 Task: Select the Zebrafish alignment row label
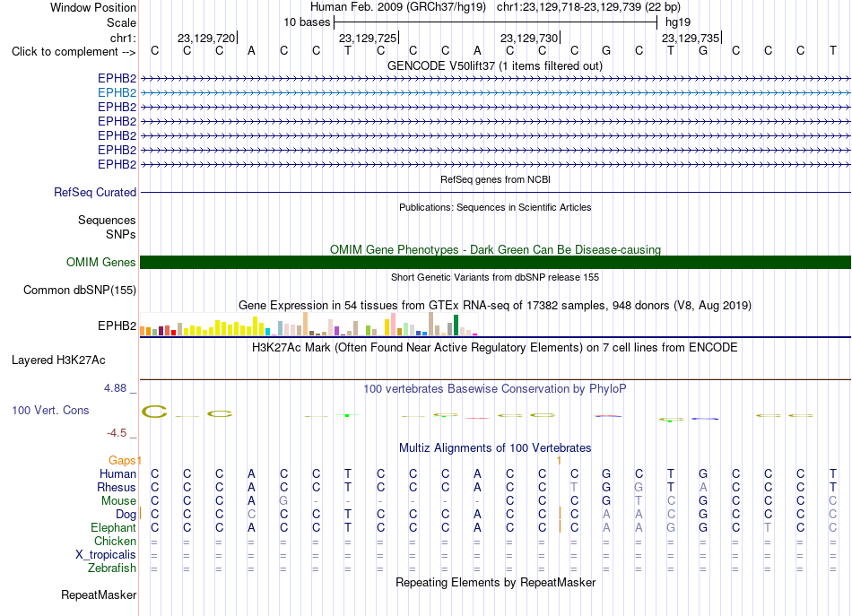click(112, 568)
